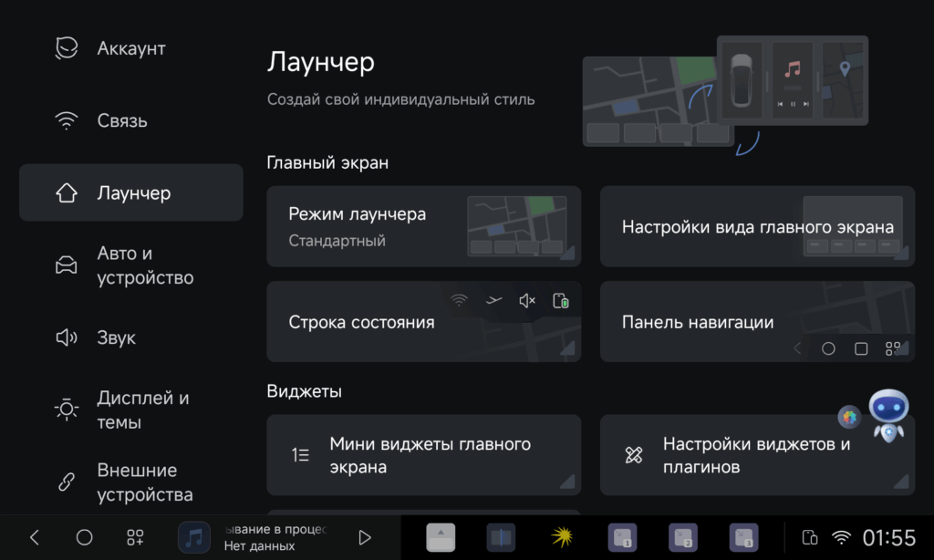Tap the colorful bubble near the robot

(x=849, y=417)
